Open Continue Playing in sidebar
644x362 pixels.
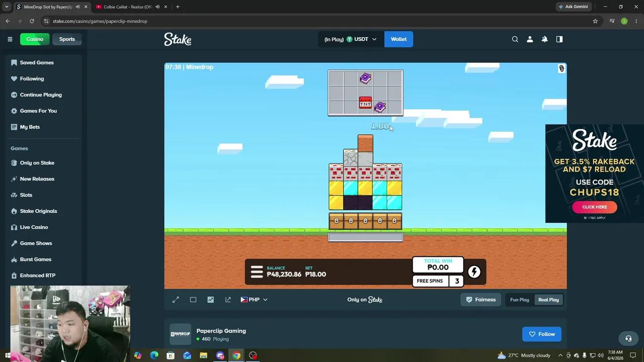click(x=41, y=95)
